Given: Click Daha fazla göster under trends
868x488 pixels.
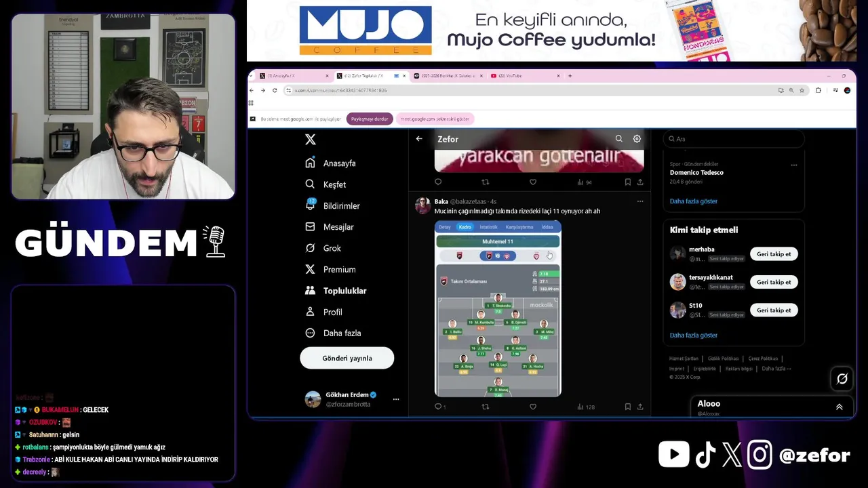Looking at the screenshot, I should [693, 201].
